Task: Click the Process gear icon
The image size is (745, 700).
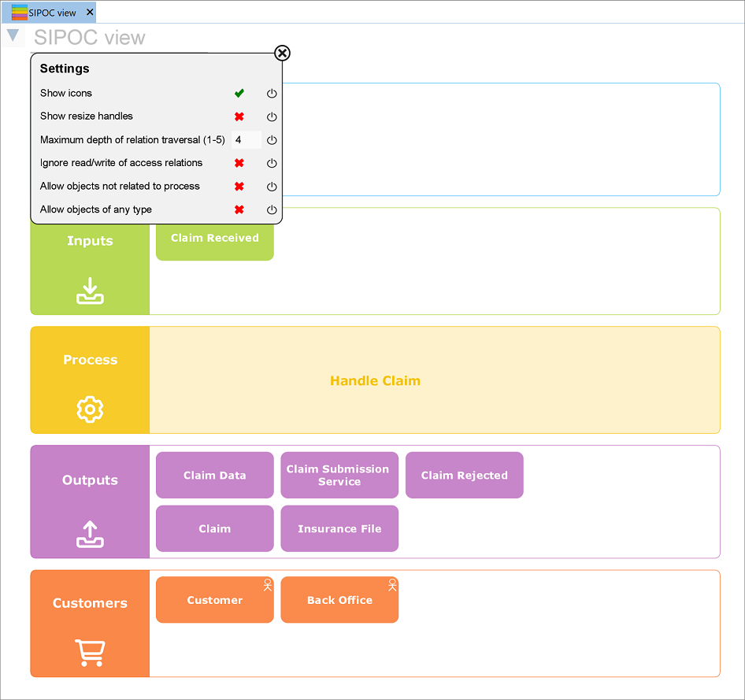Action: coord(90,409)
